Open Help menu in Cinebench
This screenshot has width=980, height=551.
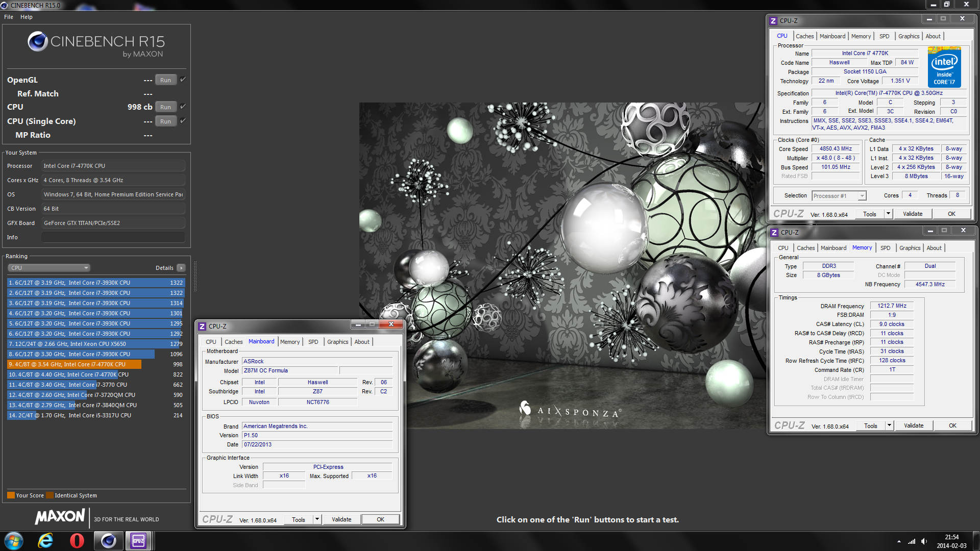tap(27, 17)
